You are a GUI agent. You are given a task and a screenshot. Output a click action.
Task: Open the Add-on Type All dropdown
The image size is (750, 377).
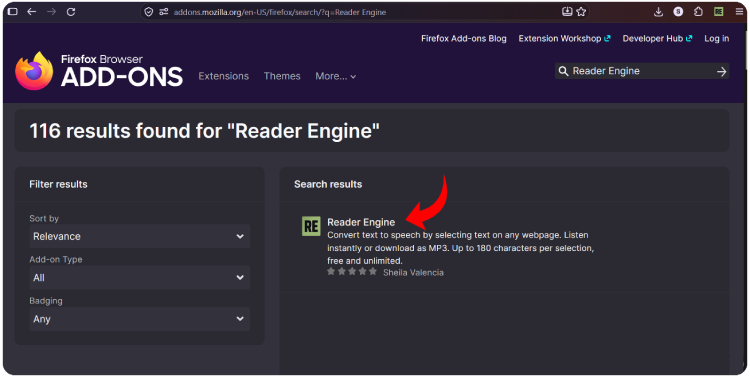point(139,277)
